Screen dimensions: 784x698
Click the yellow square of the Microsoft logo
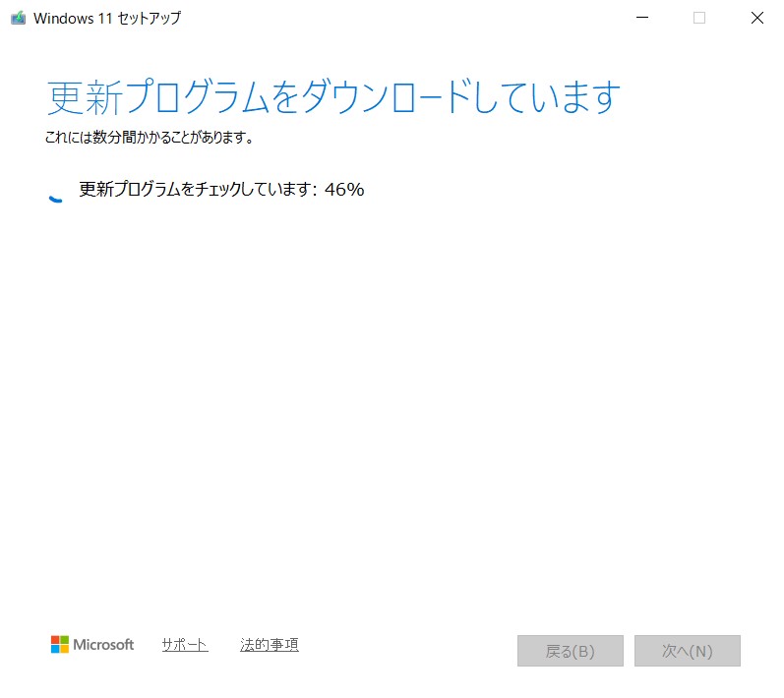pyautogui.click(x=65, y=650)
